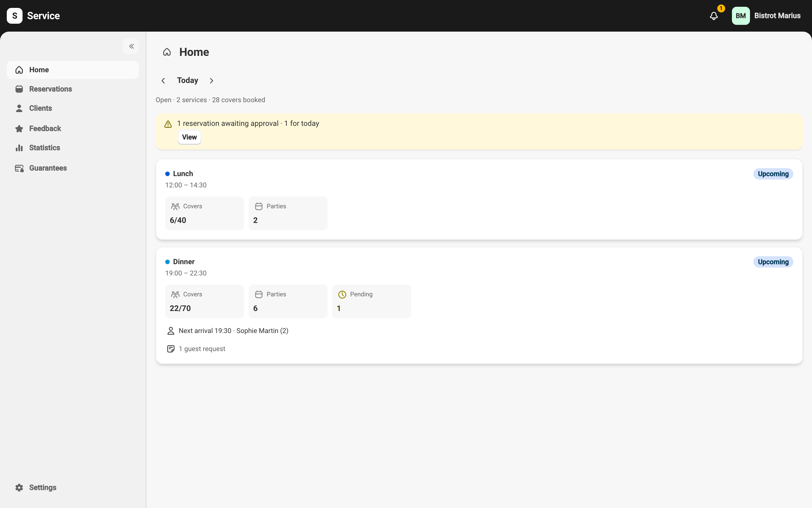Go to the Home menu item
This screenshot has height=508, width=812.
point(72,70)
